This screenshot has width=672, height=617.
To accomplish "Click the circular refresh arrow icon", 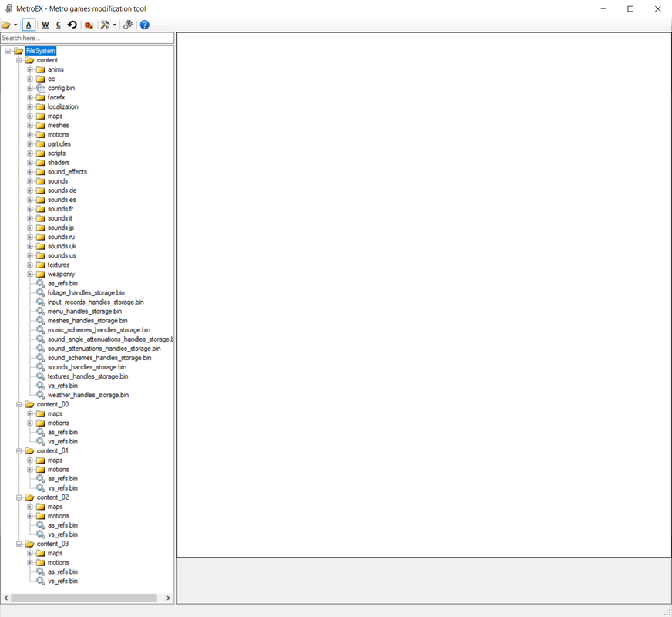I will pyautogui.click(x=72, y=25).
